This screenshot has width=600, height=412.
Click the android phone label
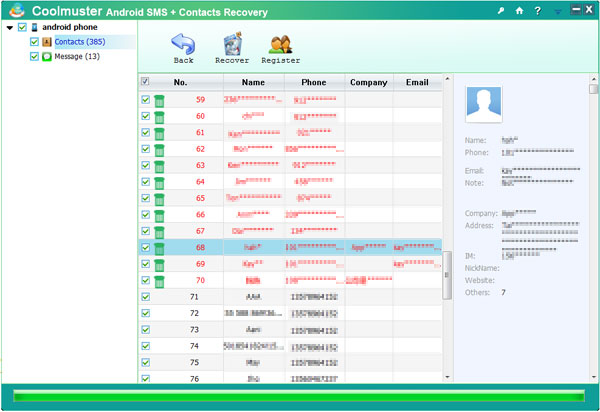click(70, 27)
